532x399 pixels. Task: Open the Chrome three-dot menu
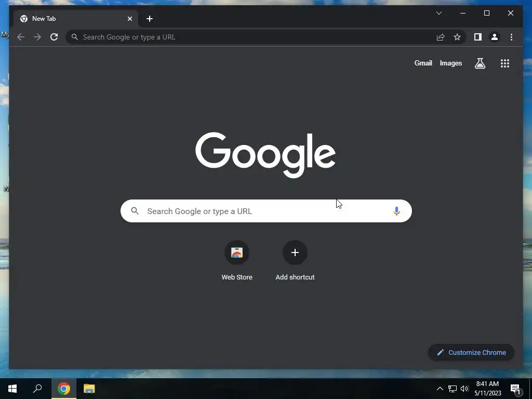pyautogui.click(x=511, y=37)
